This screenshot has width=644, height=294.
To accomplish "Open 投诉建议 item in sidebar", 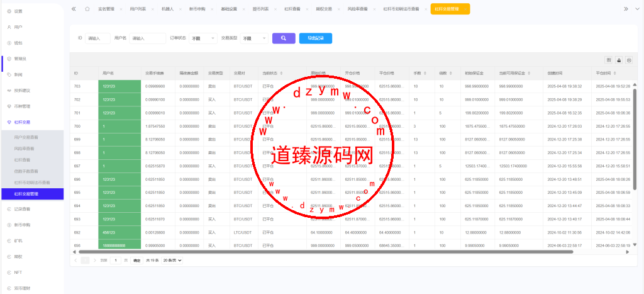I will click(31, 91).
